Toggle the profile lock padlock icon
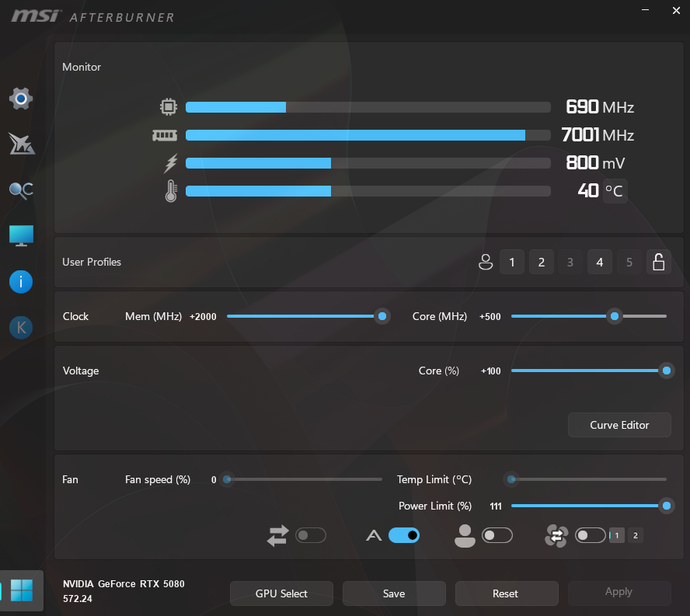Viewport: 690px width, 616px height. [x=658, y=263]
